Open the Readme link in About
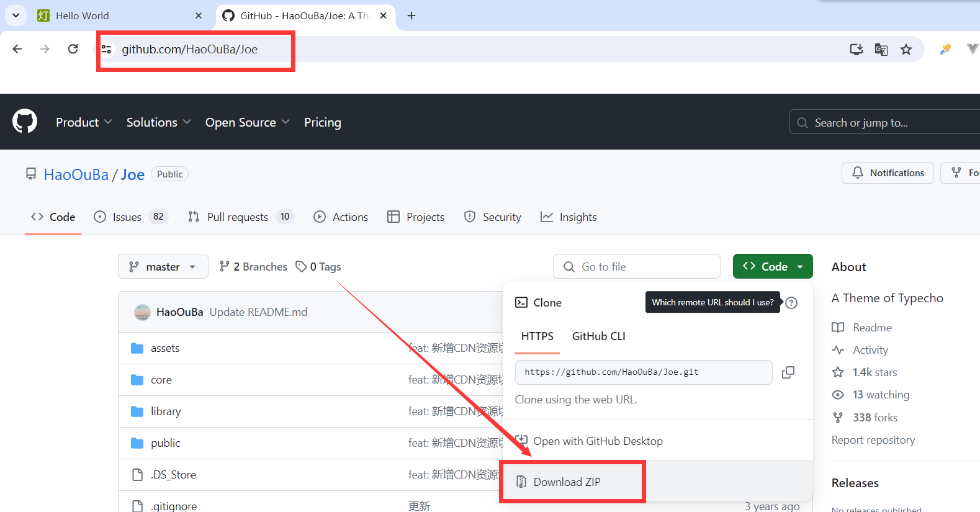Screen dimensions: 980x512 tap(862, 328)
